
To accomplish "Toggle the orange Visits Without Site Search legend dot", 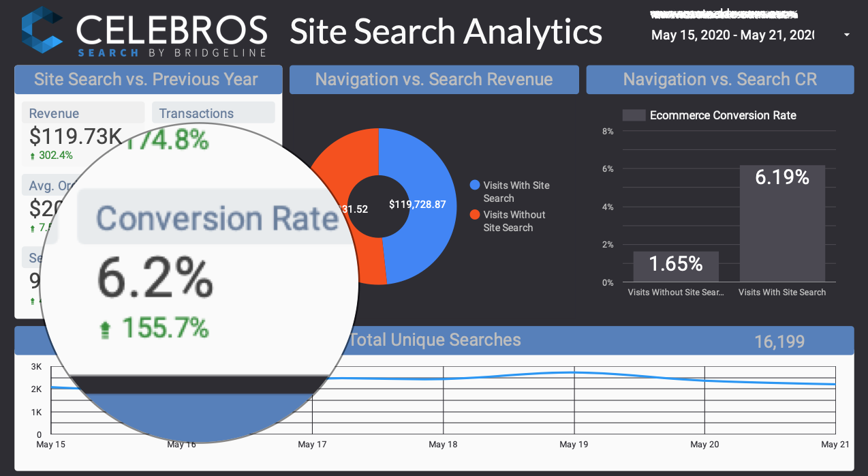I will (x=474, y=214).
